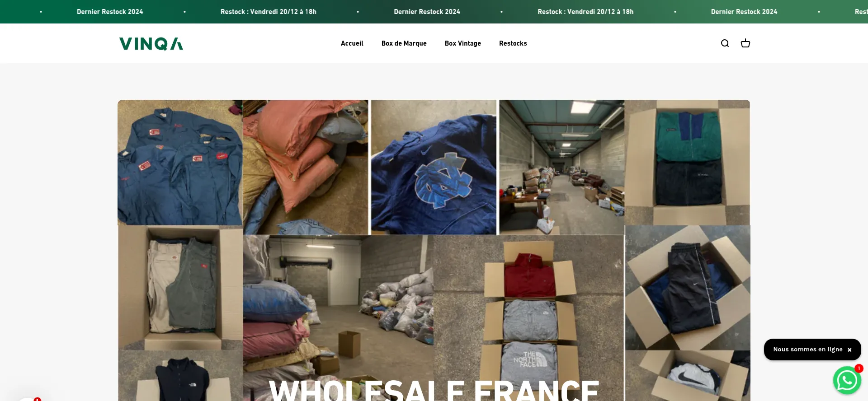Click the blue work shirts photo
The image size is (868, 401).
tap(180, 163)
